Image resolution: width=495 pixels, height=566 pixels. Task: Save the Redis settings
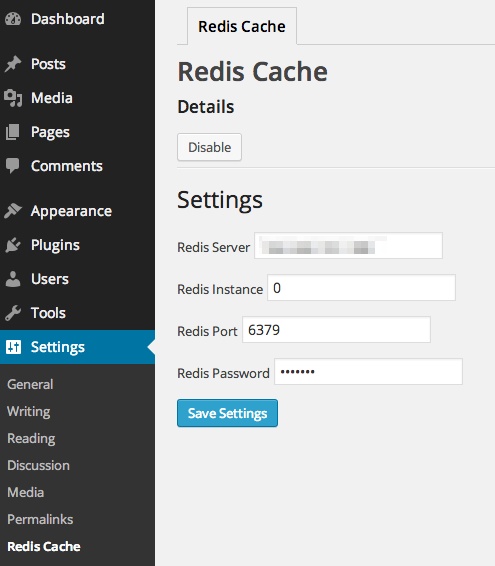(x=227, y=413)
